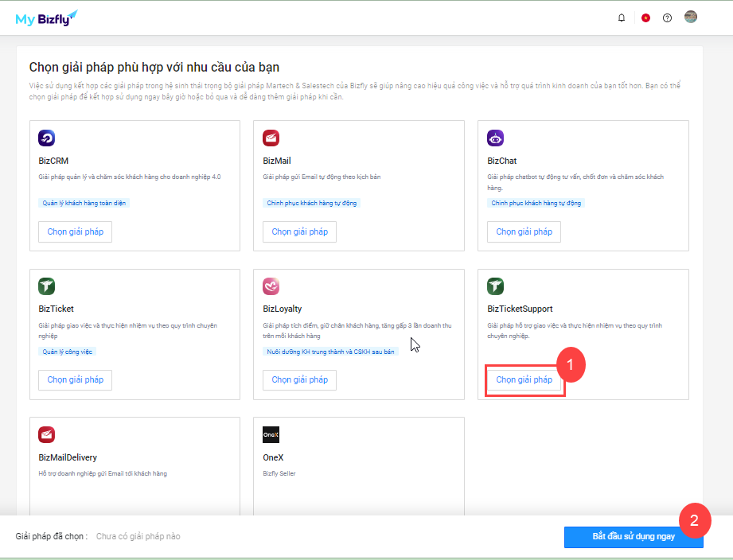Screen dimensions: 733x560
Task: Click BizChat's 'Chinh phục khách hàng tự động' tag
Action: pyautogui.click(x=536, y=203)
